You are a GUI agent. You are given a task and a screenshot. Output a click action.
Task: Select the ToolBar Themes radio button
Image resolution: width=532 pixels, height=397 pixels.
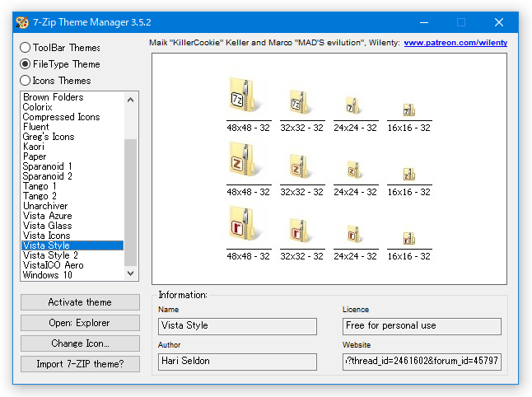click(x=25, y=48)
